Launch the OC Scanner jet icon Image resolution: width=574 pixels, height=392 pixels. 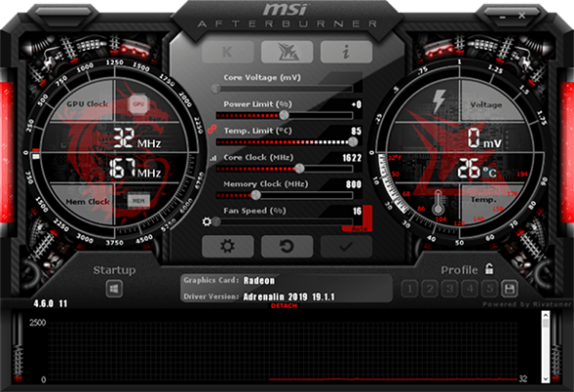(287, 52)
